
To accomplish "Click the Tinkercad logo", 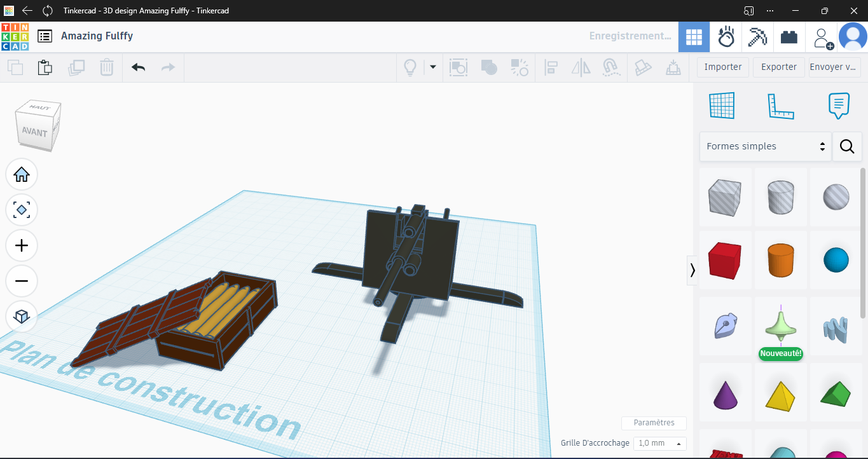I will (x=15, y=37).
